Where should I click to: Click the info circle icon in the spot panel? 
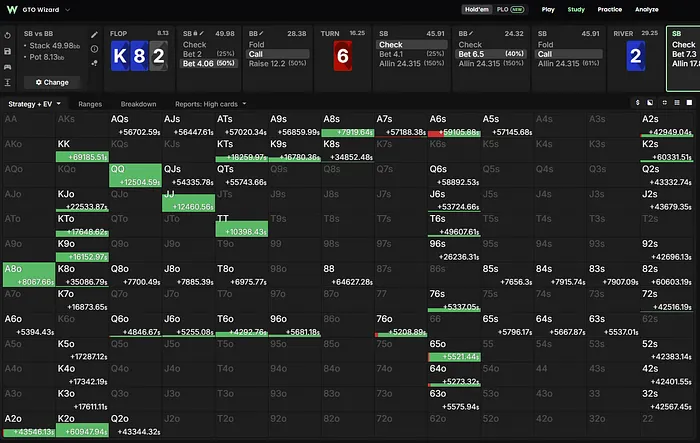94,49
